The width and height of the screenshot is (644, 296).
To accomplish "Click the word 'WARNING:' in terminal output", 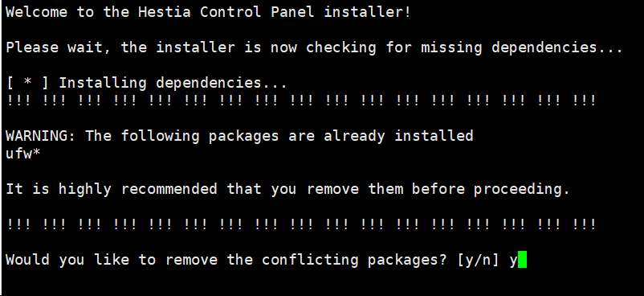I will [41, 135].
